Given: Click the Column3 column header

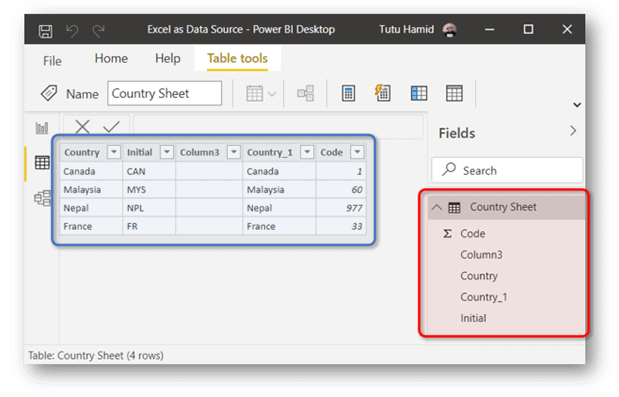Looking at the screenshot, I should coord(199,152).
